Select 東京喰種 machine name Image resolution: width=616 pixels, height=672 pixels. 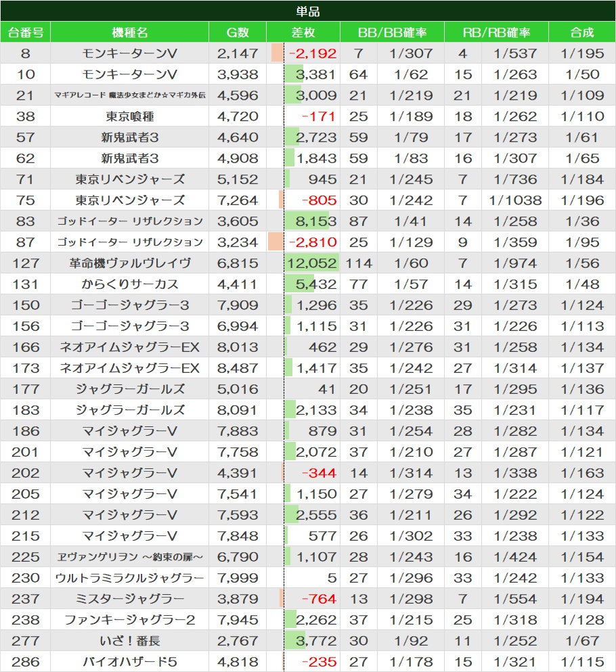pos(129,116)
